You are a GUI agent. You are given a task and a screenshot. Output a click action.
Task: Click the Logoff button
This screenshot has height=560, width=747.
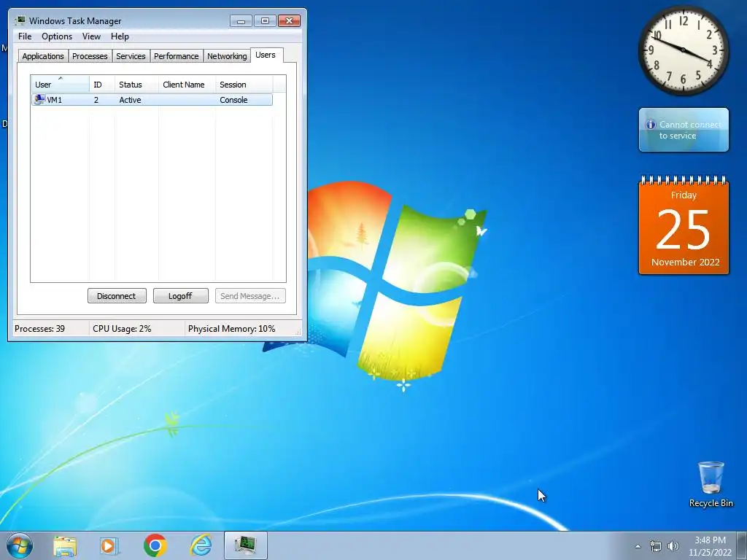coord(181,296)
